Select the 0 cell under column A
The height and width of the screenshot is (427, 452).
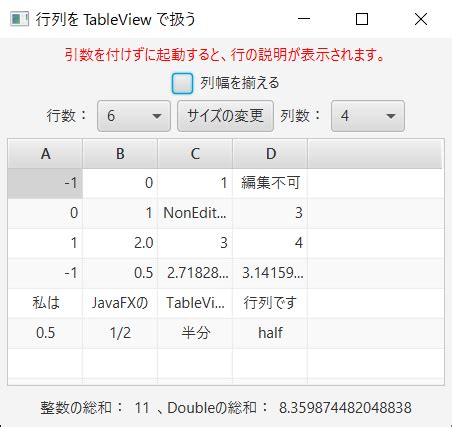pos(45,213)
